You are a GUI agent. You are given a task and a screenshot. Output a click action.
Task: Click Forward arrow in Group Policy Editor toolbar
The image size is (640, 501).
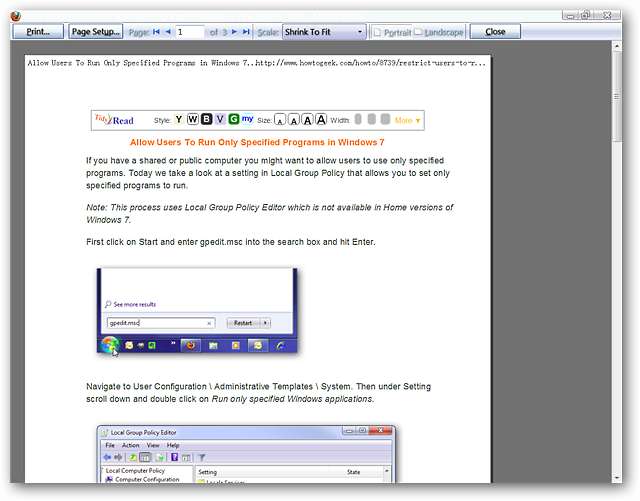(118, 457)
